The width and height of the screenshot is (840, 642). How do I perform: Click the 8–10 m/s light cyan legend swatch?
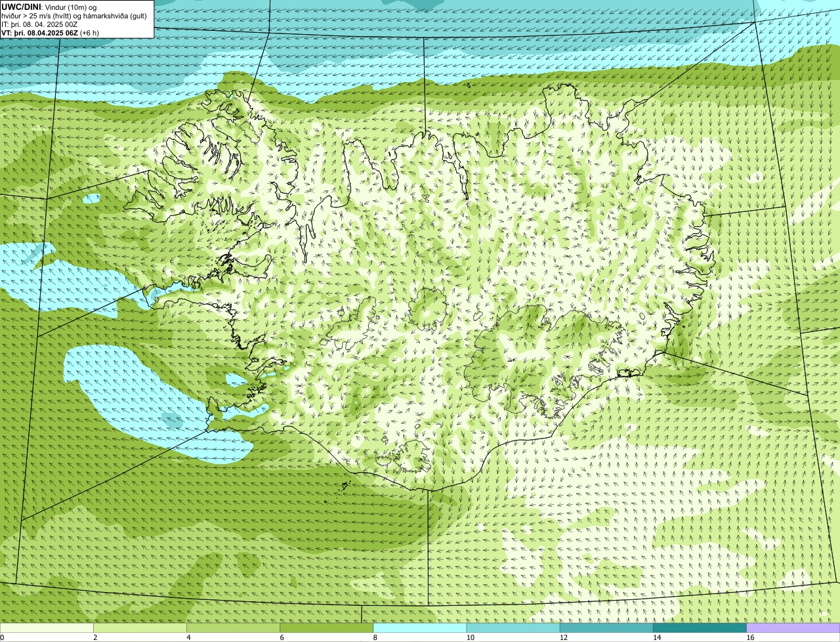(x=420, y=628)
